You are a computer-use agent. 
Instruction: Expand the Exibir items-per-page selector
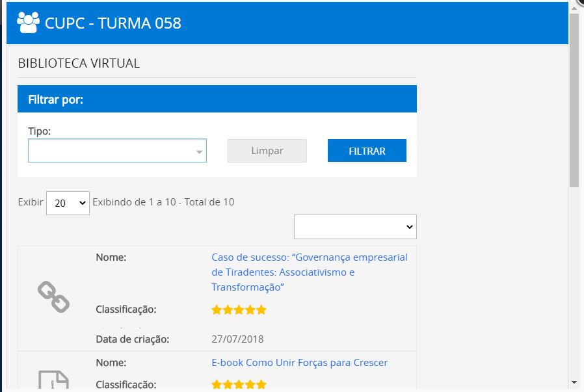[68, 203]
